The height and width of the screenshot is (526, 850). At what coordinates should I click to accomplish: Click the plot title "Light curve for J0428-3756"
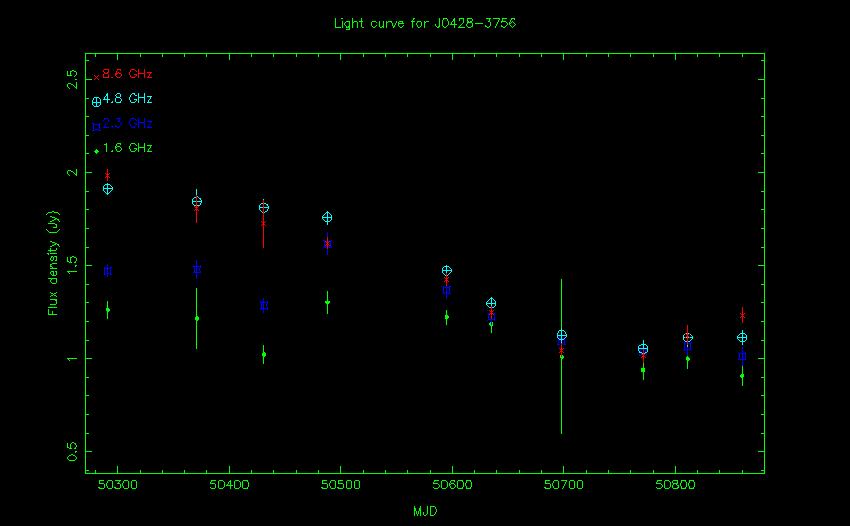click(424, 23)
